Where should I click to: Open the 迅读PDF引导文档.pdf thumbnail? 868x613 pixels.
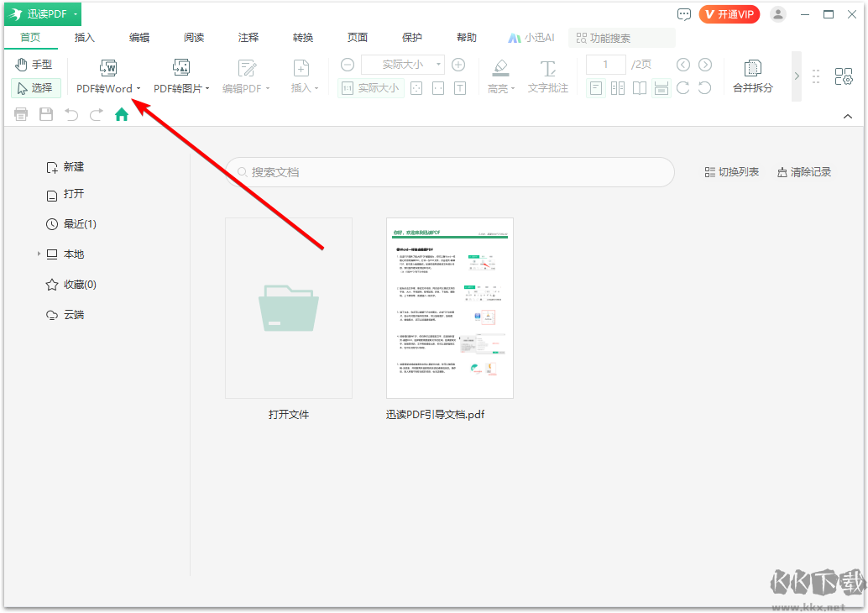[x=449, y=308]
